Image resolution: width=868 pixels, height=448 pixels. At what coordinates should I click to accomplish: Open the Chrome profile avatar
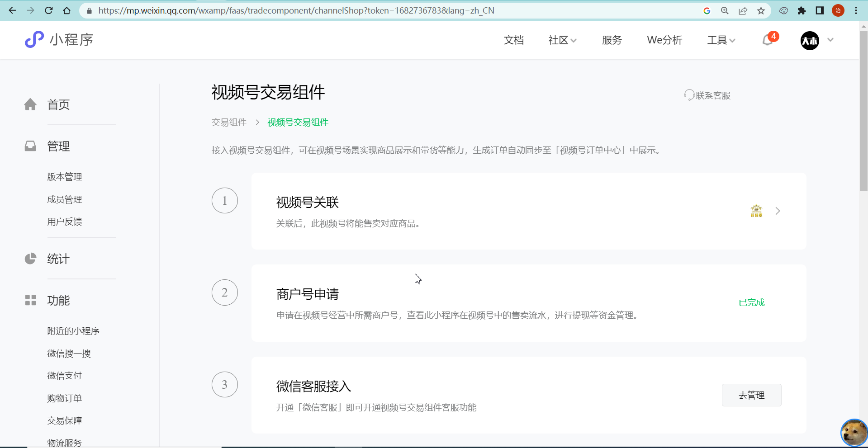click(x=838, y=10)
